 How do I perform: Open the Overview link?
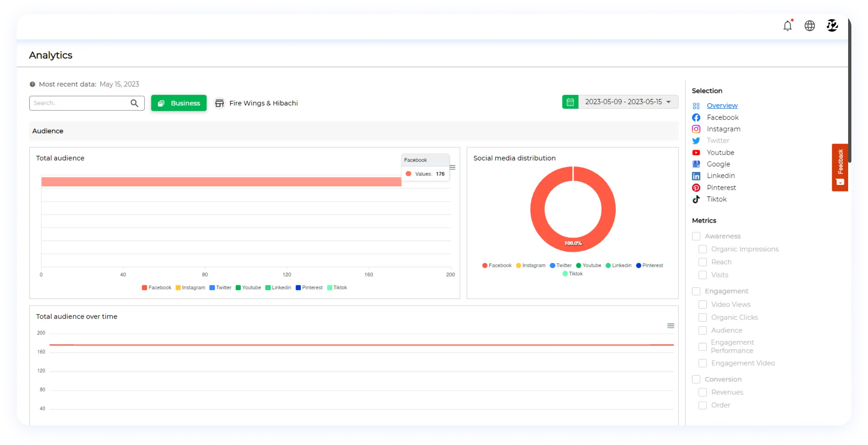pyautogui.click(x=722, y=105)
